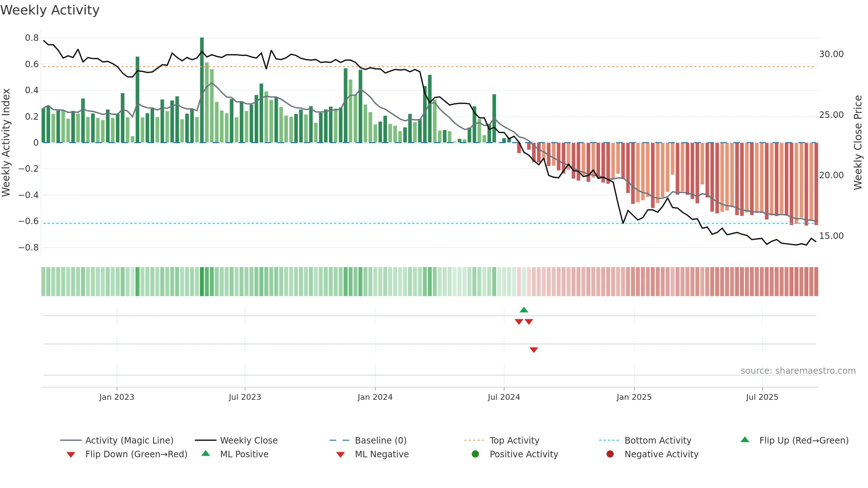Toggle the Flip Down (Green→Red) legend entry
This screenshot has width=868, height=488.
pyautogui.click(x=127, y=454)
